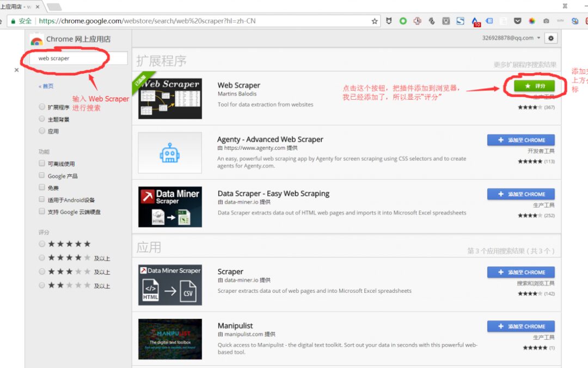Click the Data Scraper star rating (252)

(x=536, y=215)
